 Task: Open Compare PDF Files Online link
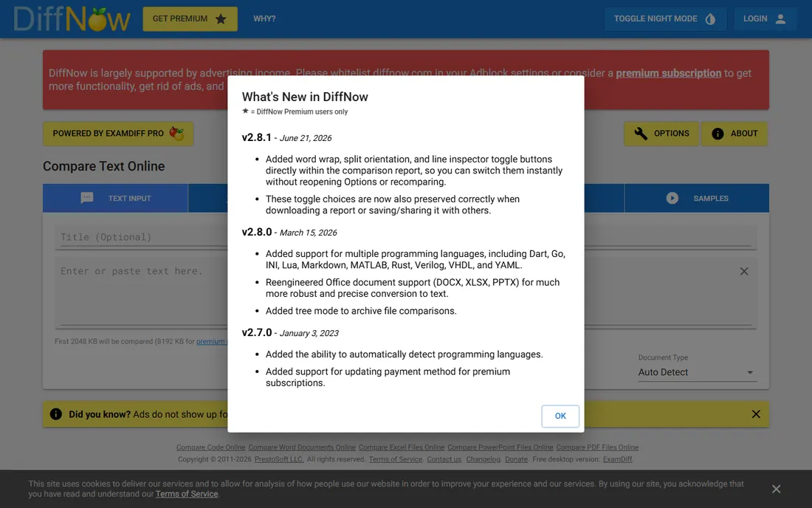597,447
